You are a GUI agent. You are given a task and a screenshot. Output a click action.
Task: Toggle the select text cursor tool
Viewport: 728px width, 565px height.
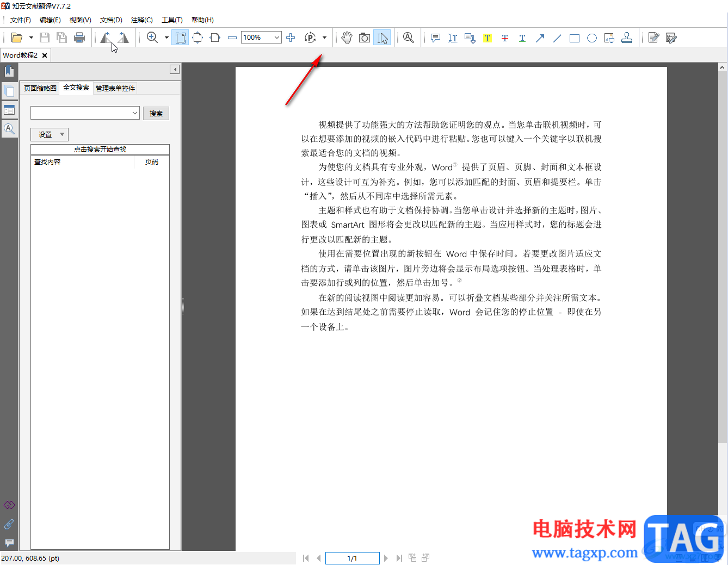pyautogui.click(x=382, y=38)
